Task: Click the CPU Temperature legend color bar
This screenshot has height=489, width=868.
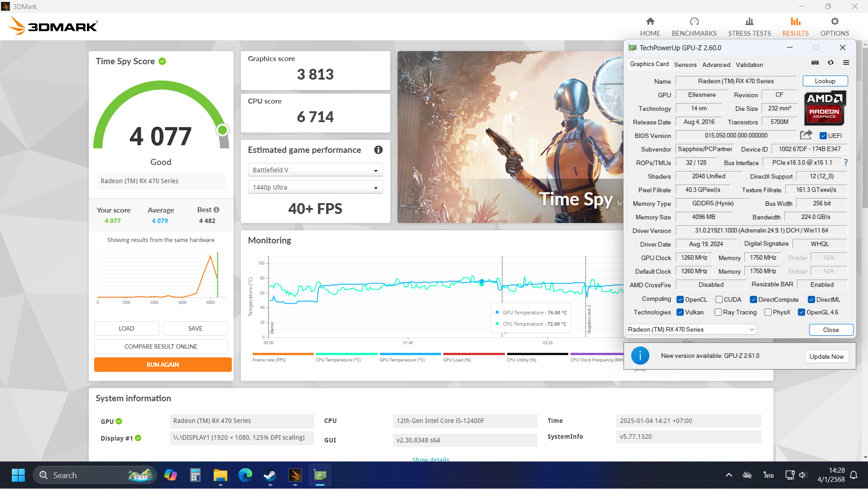Action: [x=346, y=354]
